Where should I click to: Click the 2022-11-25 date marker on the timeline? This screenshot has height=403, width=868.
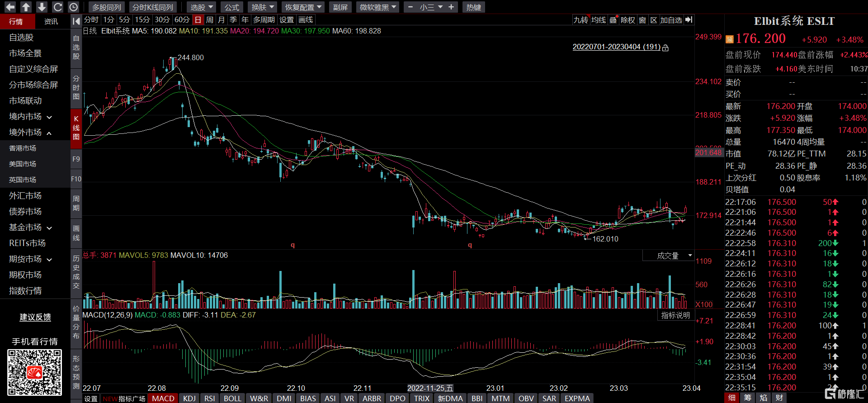coord(430,388)
